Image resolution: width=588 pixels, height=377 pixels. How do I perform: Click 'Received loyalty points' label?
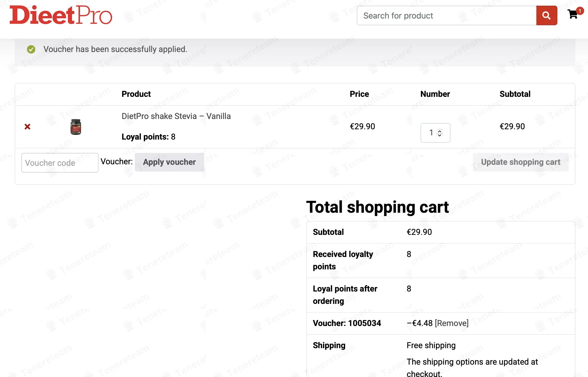point(343,260)
